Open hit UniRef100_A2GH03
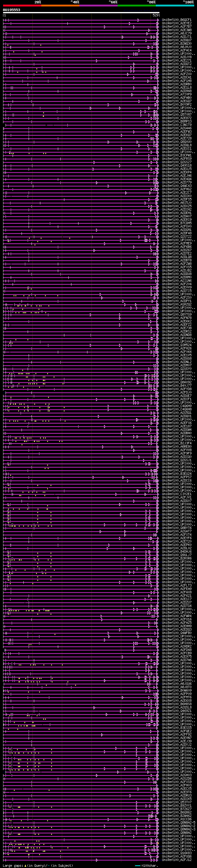Image resolution: width=197 pixels, height=868 pixels. pos(176,775)
